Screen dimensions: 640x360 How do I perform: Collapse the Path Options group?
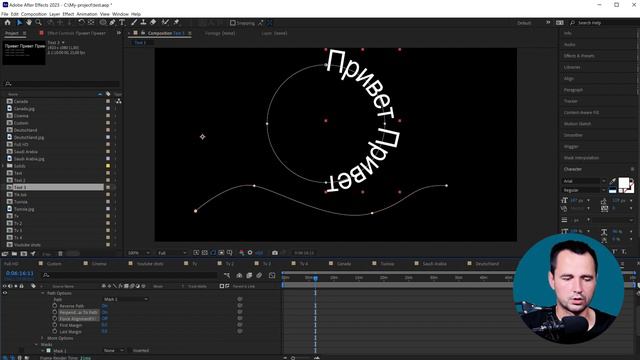(x=43, y=293)
